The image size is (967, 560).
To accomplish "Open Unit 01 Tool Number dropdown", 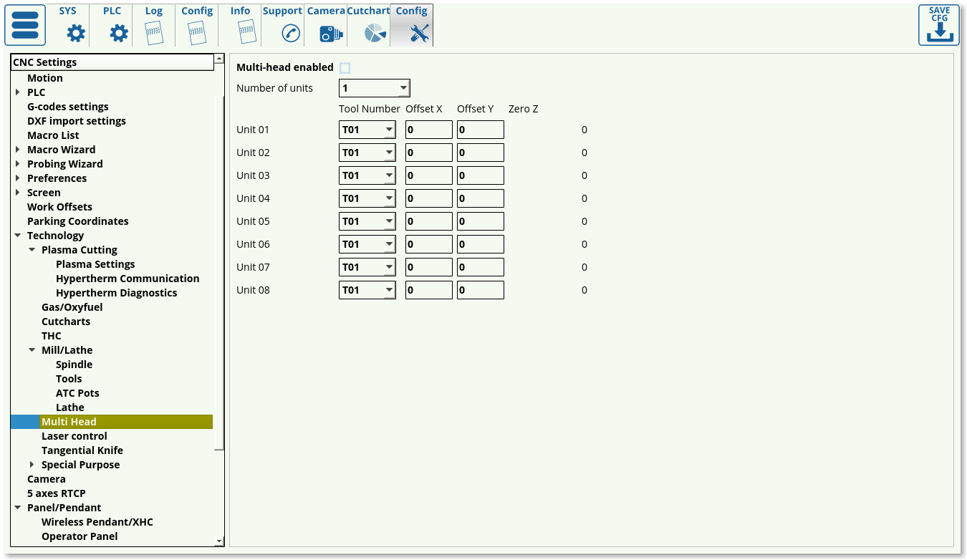I will (367, 130).
